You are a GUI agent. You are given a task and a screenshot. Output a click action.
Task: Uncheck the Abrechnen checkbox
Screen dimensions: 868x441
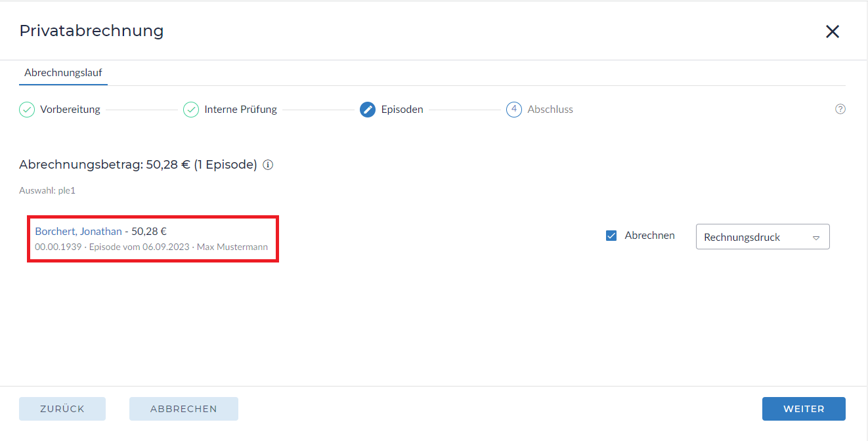pyautogui.click(x=611, y=236)
